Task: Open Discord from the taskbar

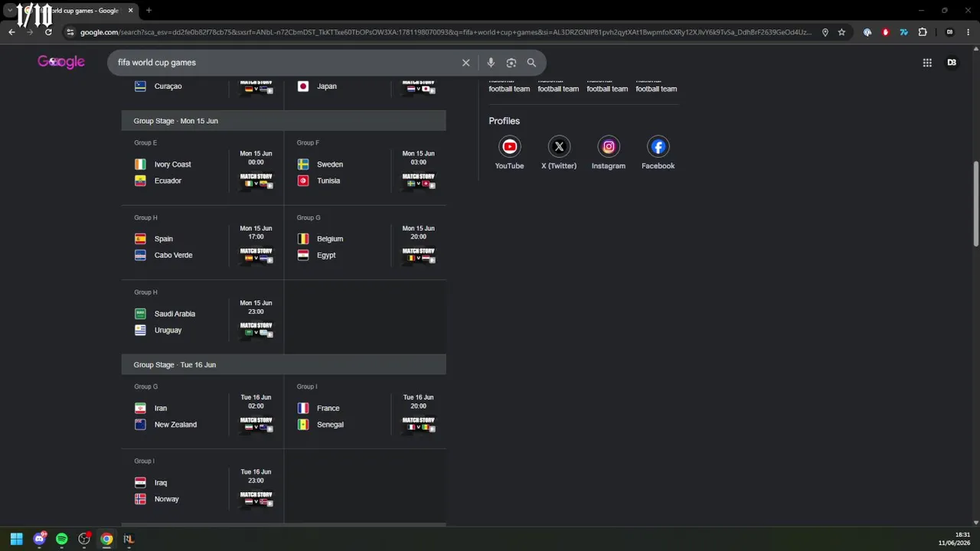Action: [x=39, y=539]
